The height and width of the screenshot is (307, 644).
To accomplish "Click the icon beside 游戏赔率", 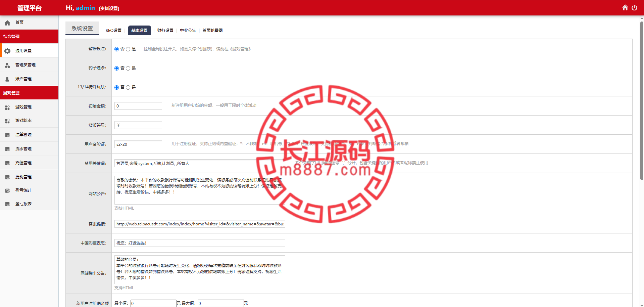I will click(x=7, y=121).
